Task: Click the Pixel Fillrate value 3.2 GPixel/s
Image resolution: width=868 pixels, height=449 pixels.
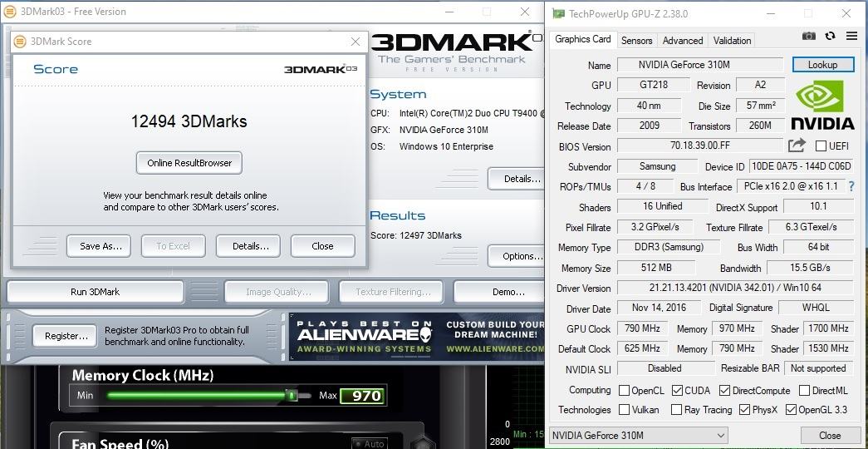Action: (x=655, y=227)
